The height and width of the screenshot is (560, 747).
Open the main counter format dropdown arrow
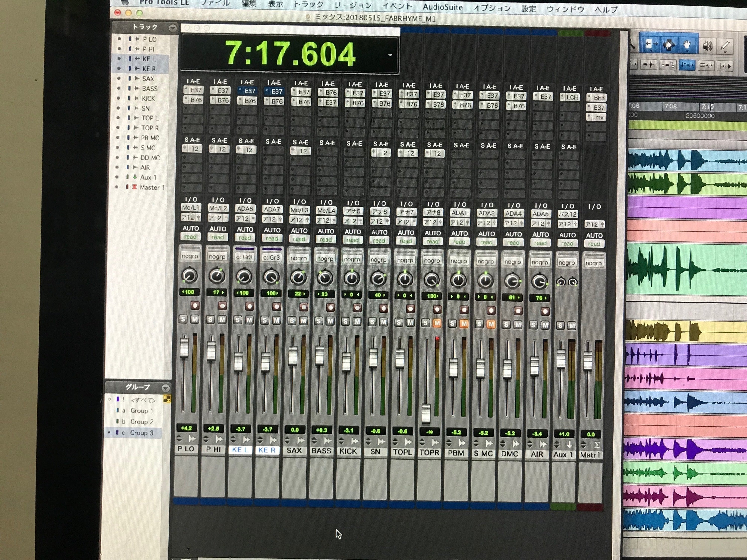tap(390, 55)
